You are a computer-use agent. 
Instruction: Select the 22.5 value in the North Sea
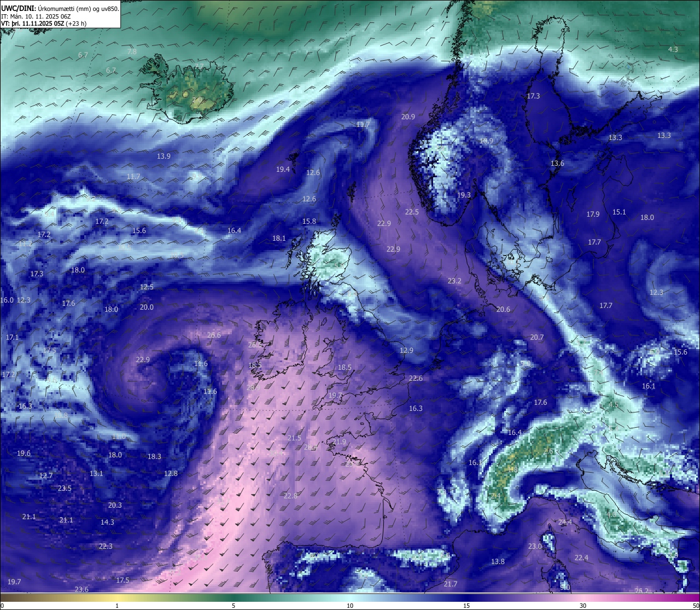pos(412,212)
